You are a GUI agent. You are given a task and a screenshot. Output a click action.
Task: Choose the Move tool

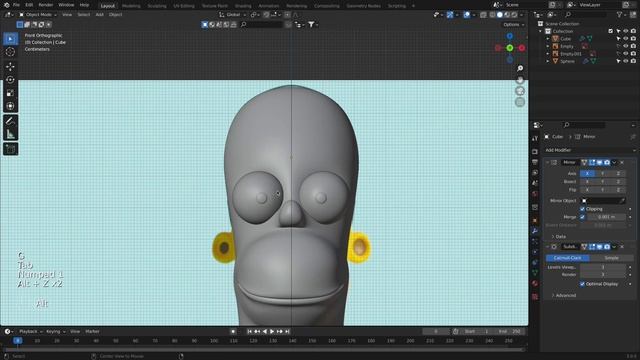click(10, 67)
